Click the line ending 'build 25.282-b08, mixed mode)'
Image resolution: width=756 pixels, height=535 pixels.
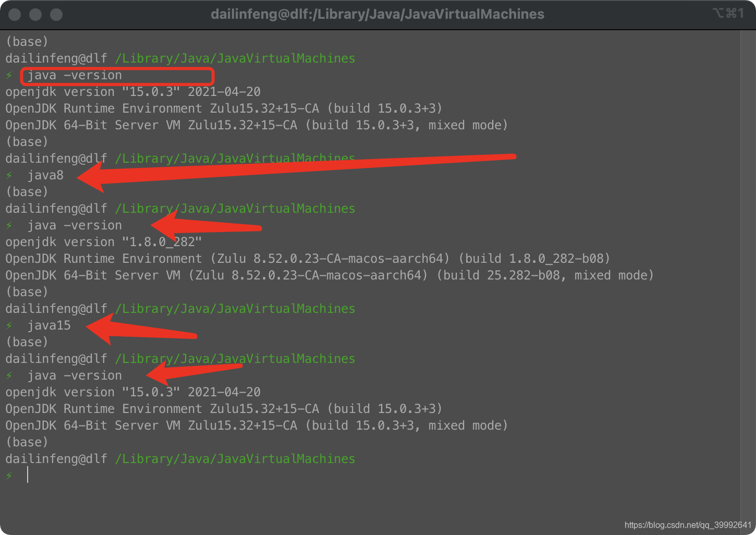pyautogui.click(x=330, y=275)
